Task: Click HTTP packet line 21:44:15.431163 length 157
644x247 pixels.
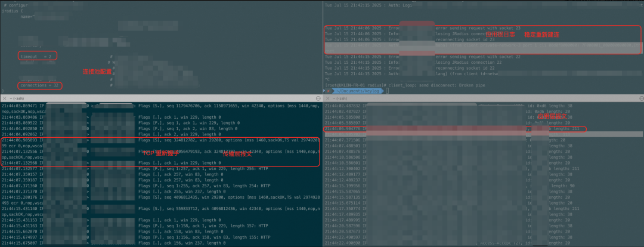Action: pyautogui.click(x=135, y=227)
